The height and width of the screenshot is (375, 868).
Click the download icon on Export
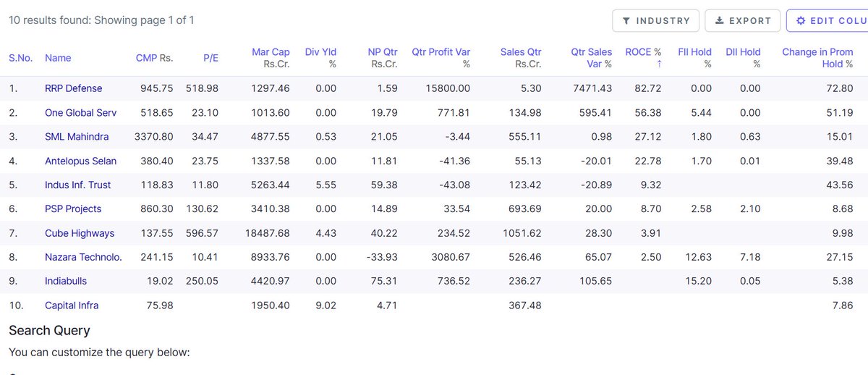pyautogui.click(x=719, y=21)
